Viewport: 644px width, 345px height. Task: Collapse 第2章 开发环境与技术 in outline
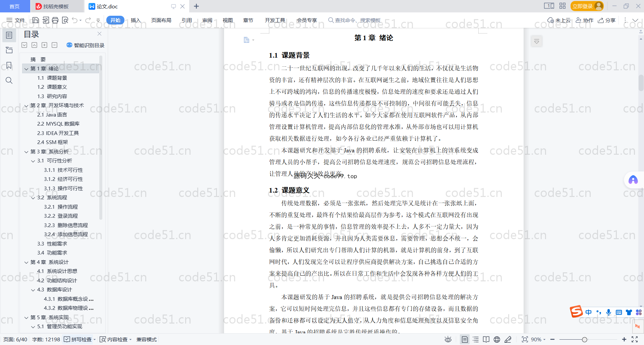pos(26,106)
